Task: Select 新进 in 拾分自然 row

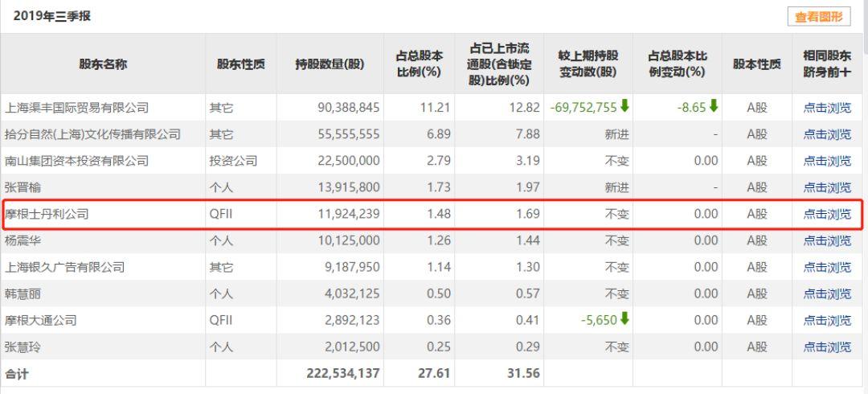Action: pyautogui.click(x=617, y=134)
